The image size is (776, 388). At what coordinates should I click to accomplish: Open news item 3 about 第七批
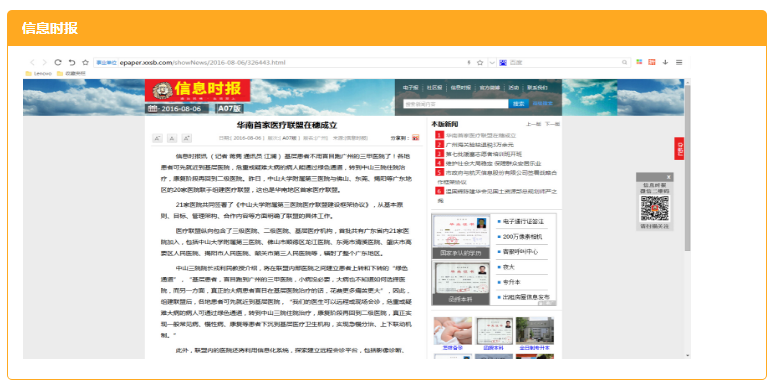point(484,154)
